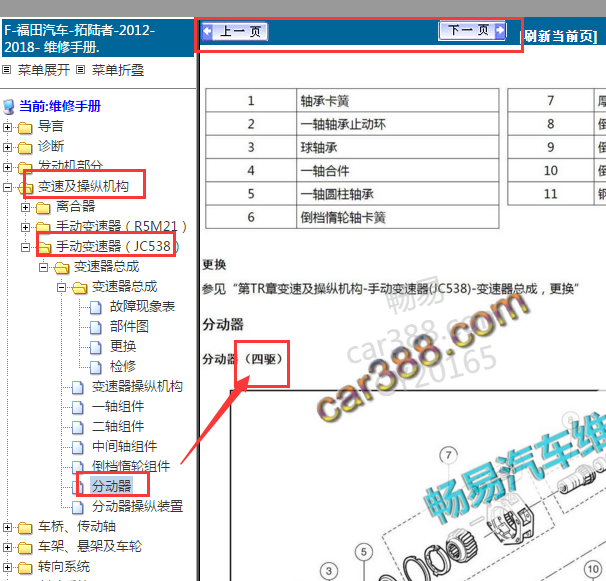Select 手动变速器 (JC538) entry
The height and width of the screenshot is (581, 606).
point(118,246)
